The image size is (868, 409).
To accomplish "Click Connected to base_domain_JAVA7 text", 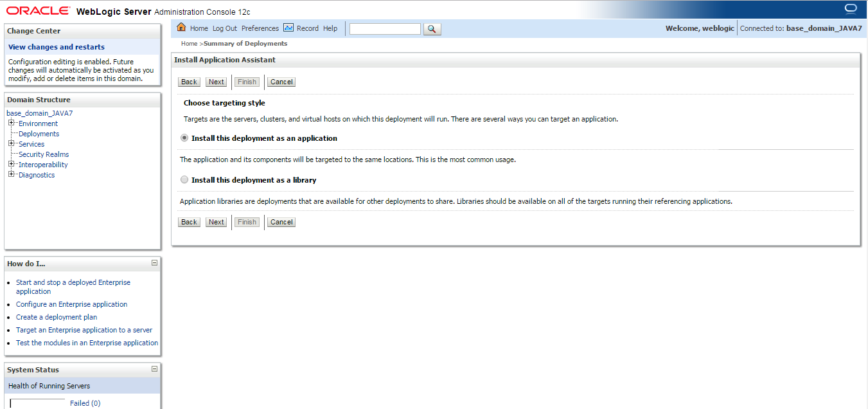I will [801, 28].
